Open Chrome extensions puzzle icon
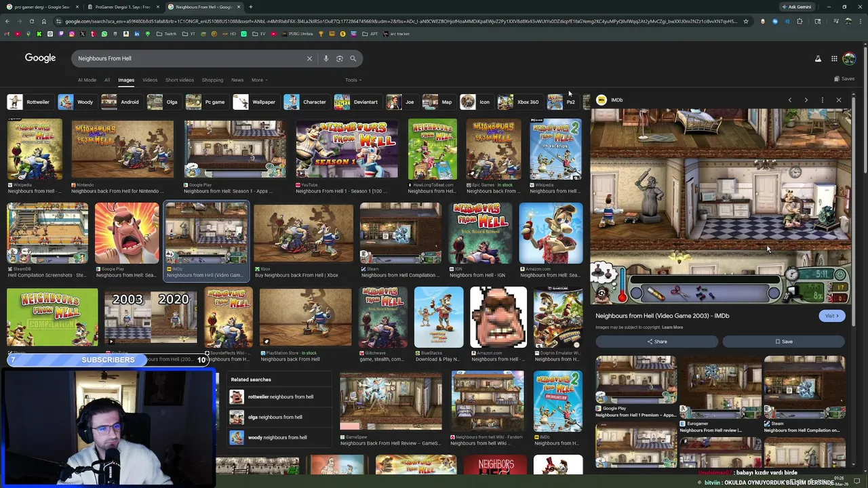Image resolution: width=868 pixels, height=488 pixels. [800, 21]
